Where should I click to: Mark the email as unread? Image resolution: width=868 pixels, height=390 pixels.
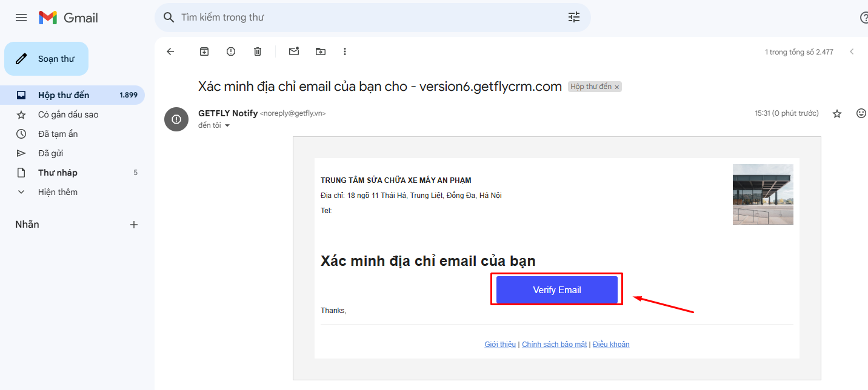294,51
